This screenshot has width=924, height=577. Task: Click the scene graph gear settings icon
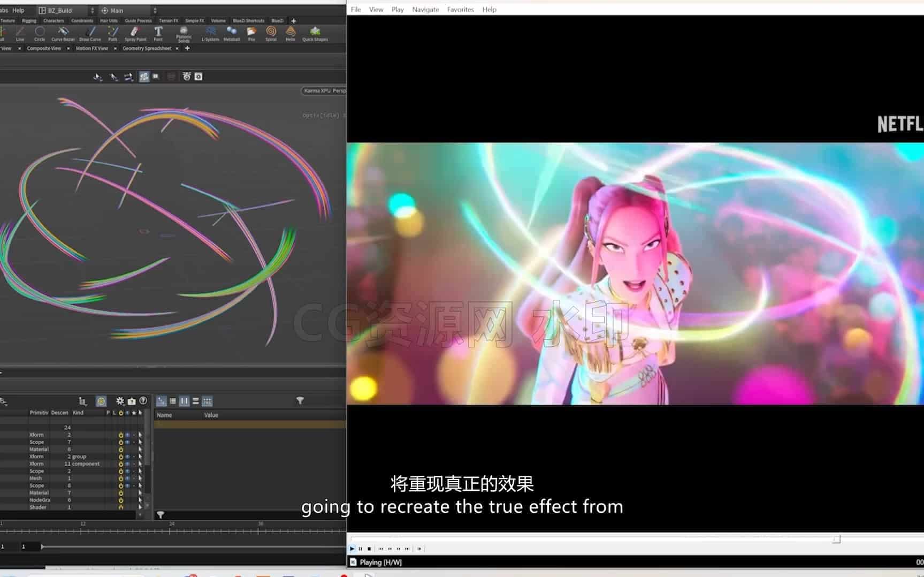[x=120, y=401]
